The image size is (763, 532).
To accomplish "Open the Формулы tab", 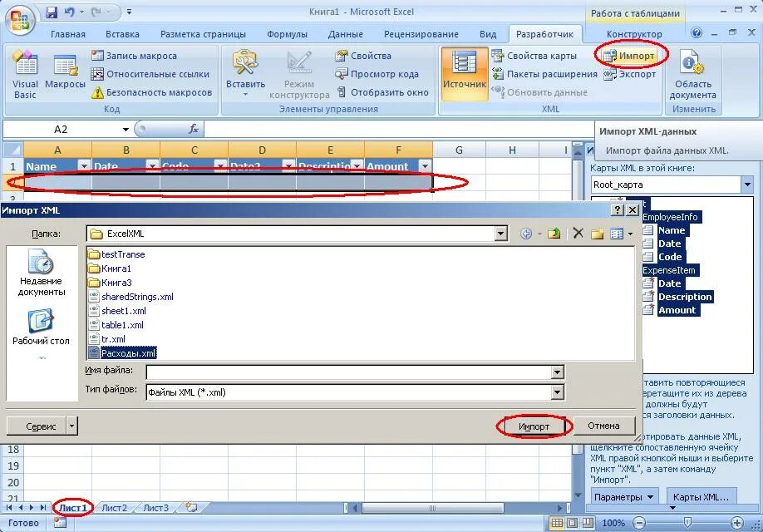I will tap(287, 34).
